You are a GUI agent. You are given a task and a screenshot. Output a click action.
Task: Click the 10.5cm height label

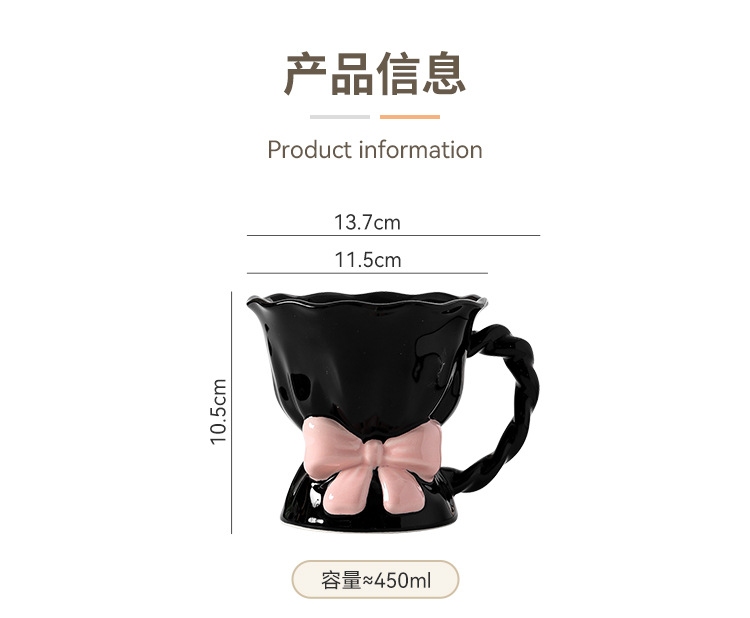click(x=218, y=412)
